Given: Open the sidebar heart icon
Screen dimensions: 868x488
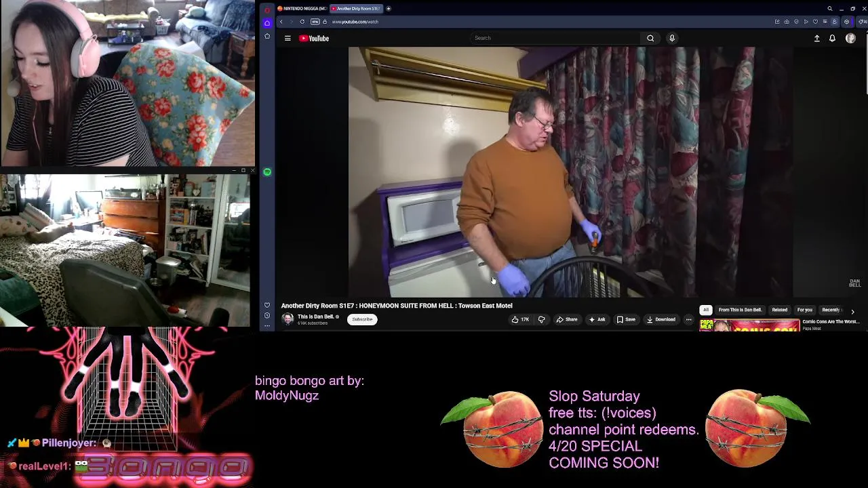Looking at the screenshot, I should pos(267,305).
